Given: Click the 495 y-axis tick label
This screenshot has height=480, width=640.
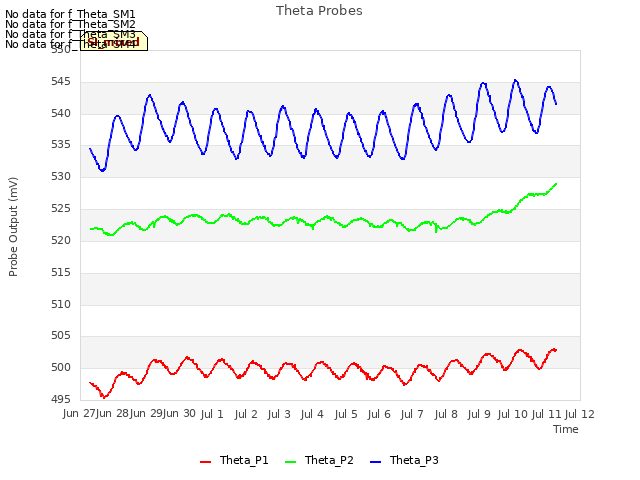Looking at the screenshot, I should click(61, 399).
